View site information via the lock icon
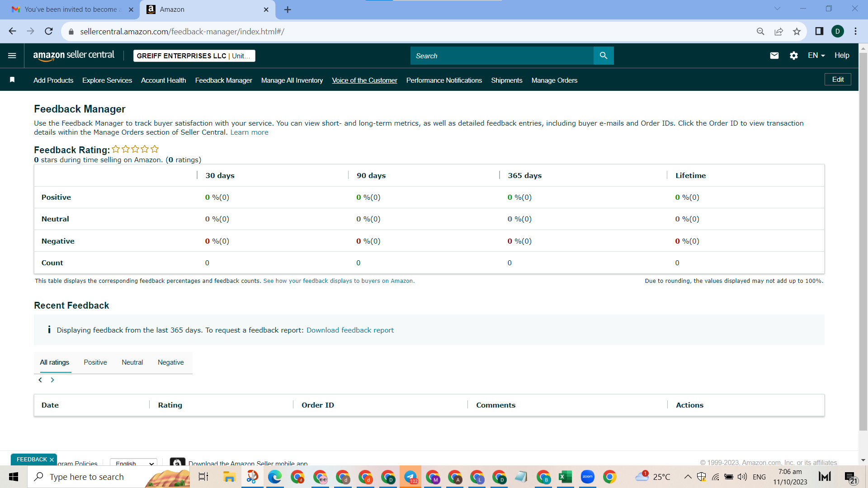Image resolution: width=868 pixels, height=488 pixels. [71, 32]
